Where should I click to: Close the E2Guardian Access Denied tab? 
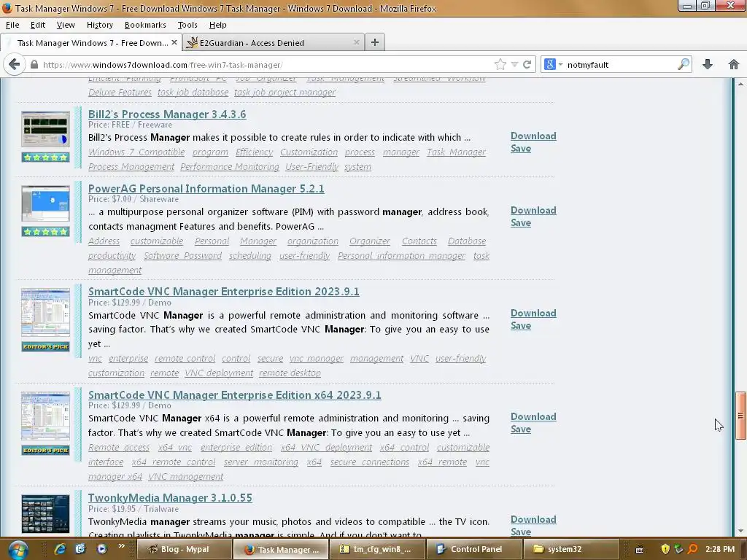point(356,42)
